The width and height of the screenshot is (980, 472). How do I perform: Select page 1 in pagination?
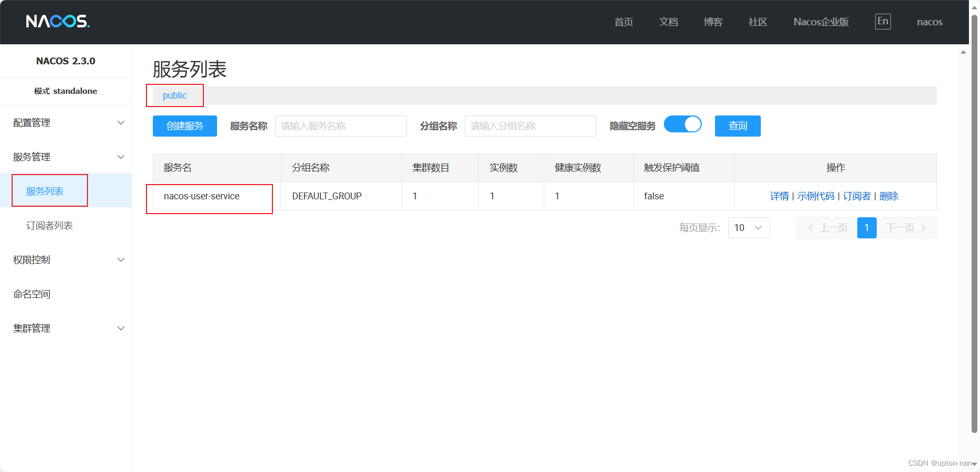pos(867,228)
